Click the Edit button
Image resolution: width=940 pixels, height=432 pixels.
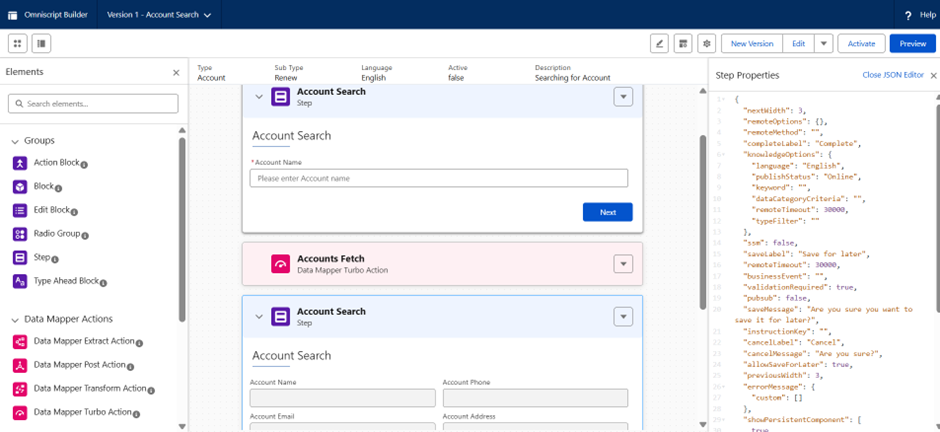click(799, 44)
